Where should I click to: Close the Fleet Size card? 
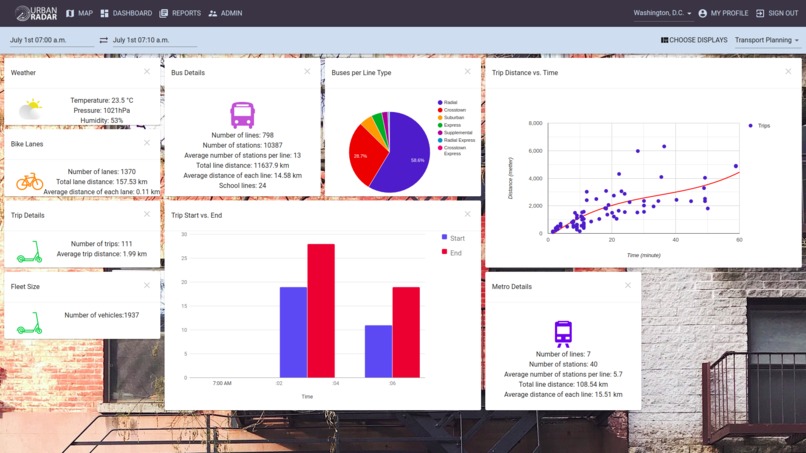147,285
